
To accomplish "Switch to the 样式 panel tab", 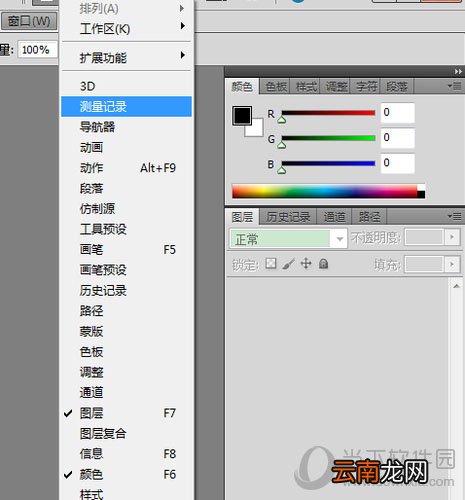I will (x=306, y=87).
